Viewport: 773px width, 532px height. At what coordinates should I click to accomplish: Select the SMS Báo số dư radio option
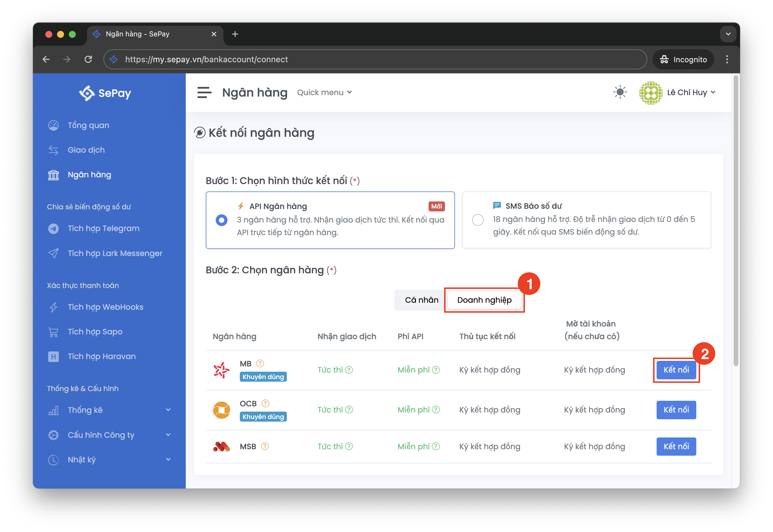pos(478,220)
